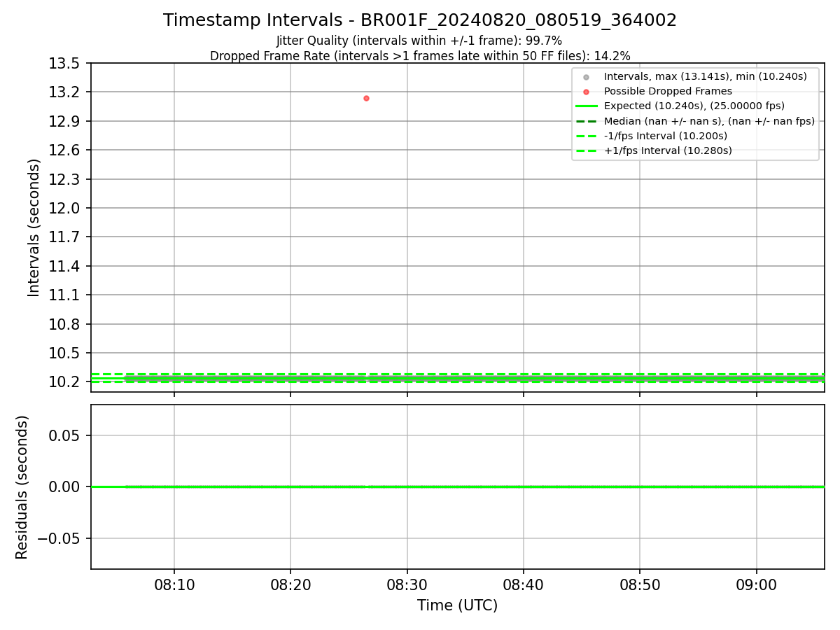This screenshot has height=630, width=840.
Task: Click the legend entry 'Intervals, max (13.141s), min (10.240s)'
Action: (705, 76)
